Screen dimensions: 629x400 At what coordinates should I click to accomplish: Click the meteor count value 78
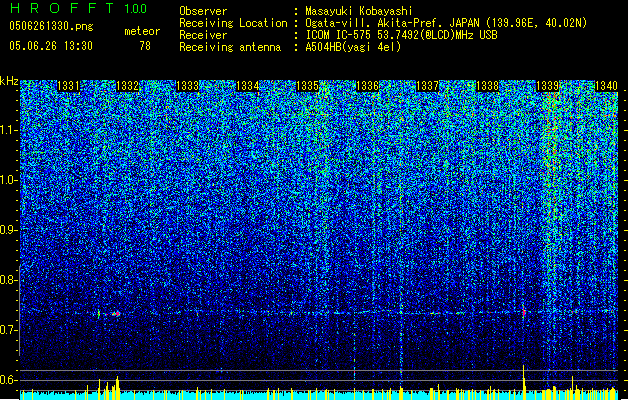[145, 46]
